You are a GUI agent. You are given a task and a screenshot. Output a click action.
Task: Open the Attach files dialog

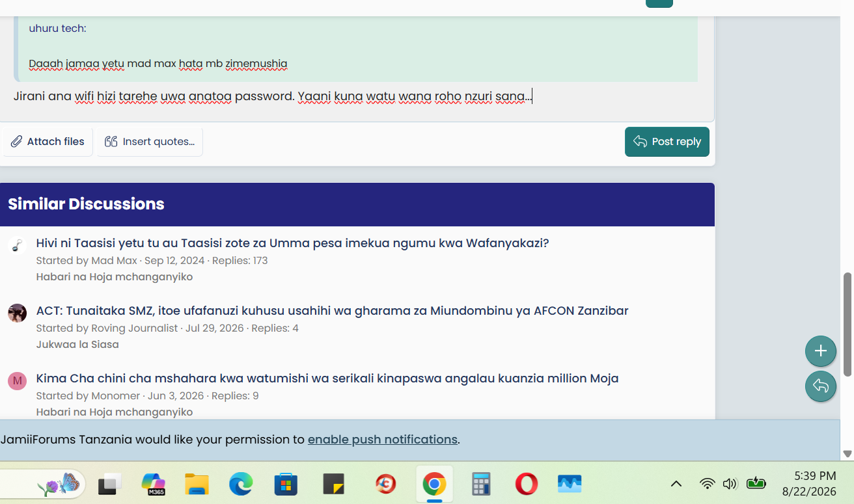point(48,142)
